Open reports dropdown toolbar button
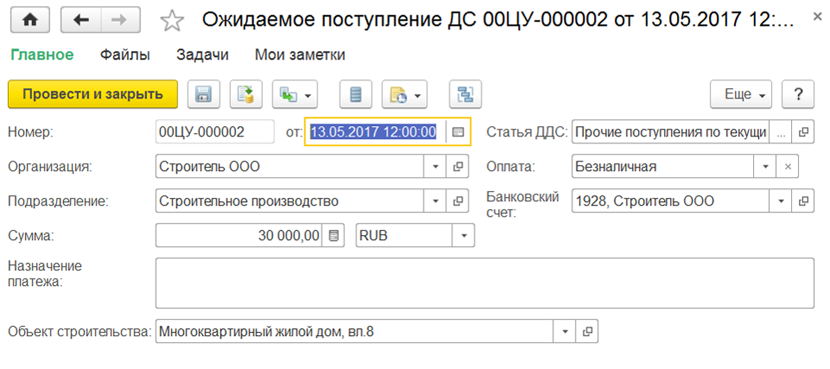Screen dimensions: 830x369 [x=404, y=94]
